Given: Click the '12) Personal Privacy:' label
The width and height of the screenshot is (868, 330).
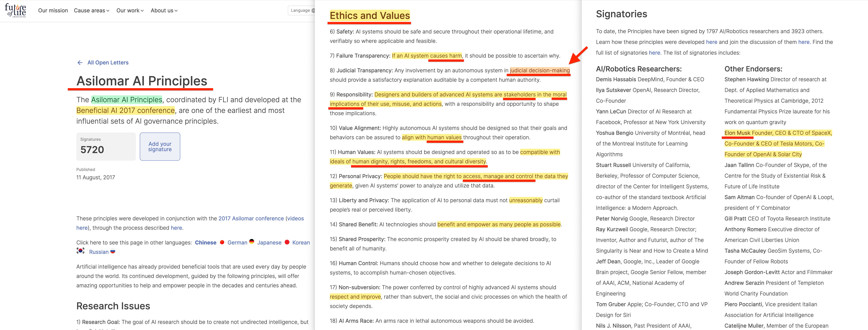Looking at the screenshot, I should tap(356, 176).
